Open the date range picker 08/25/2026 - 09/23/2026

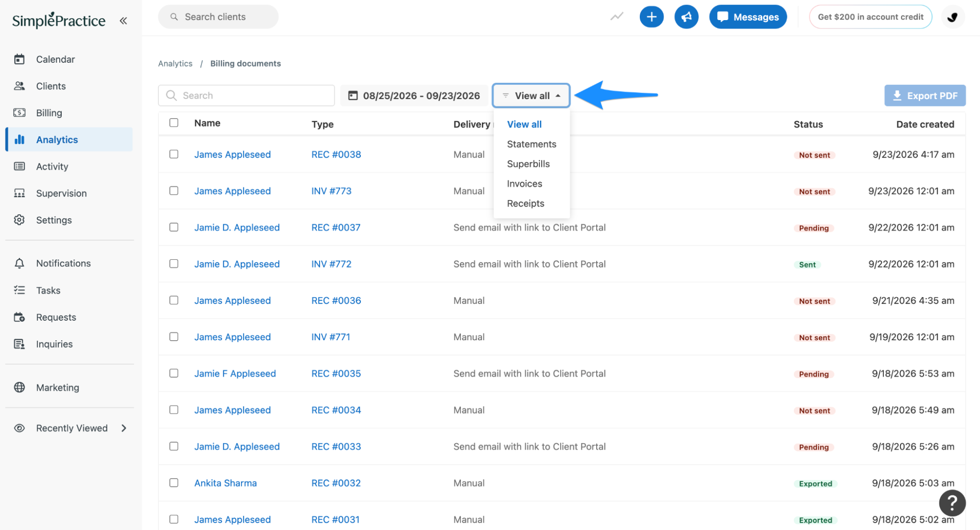[x=414, y=96]
